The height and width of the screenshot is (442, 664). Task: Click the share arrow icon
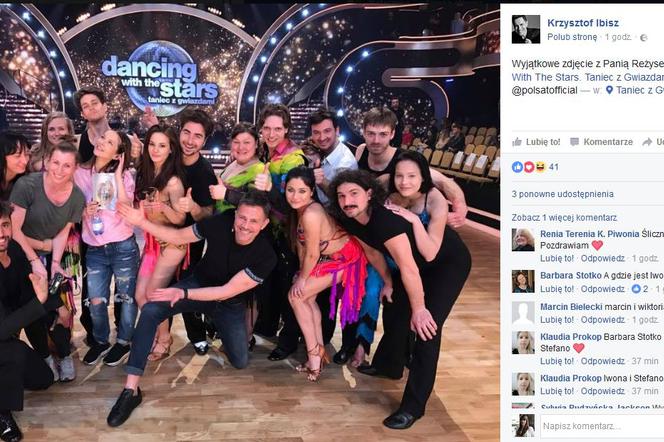pyautogui.click(x=647, y=142)
